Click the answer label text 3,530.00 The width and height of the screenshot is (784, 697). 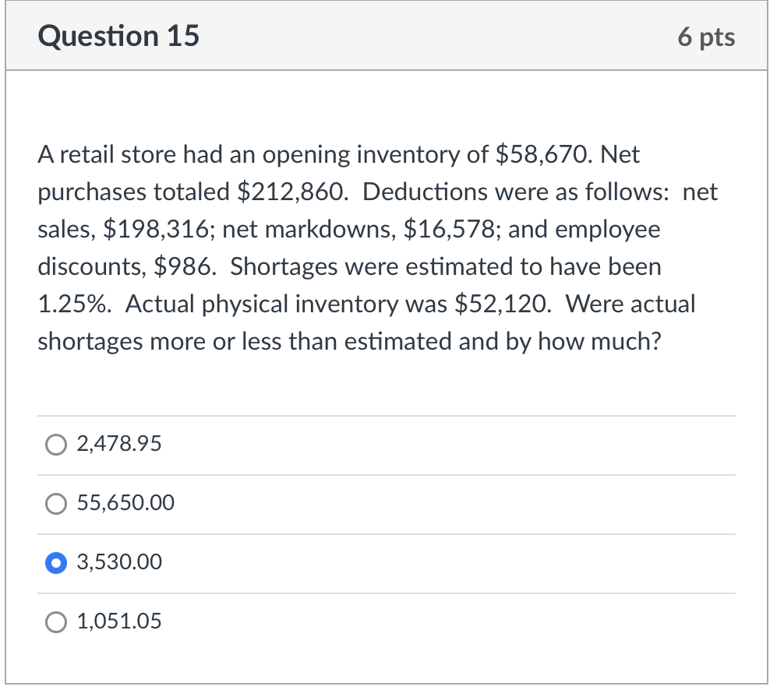click(119, 562)
